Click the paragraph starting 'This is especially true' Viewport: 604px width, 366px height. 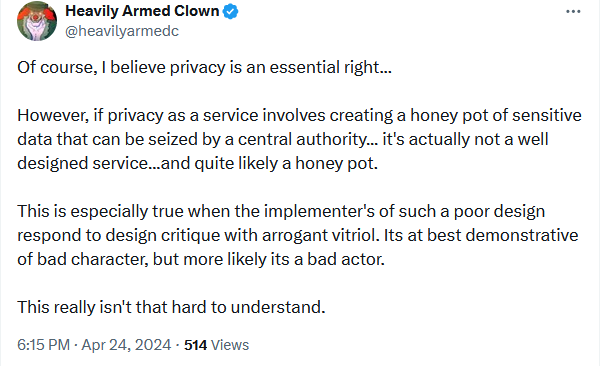(297, 235)
